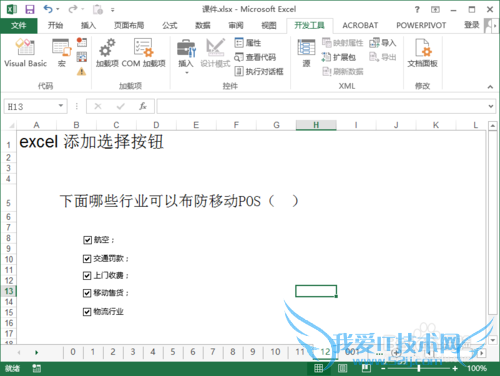Select row 13 header
The height and width of the screenshot is (376, 500).
[9, 291]
